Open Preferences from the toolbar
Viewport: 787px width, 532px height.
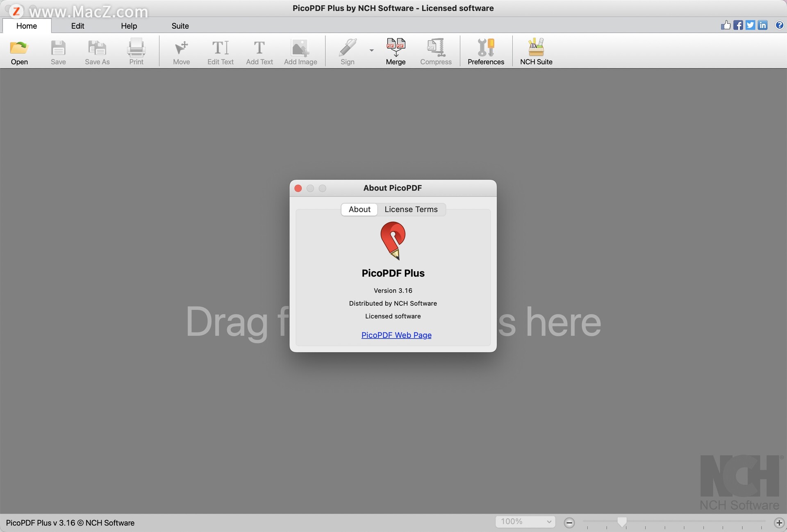coord(486,48)
